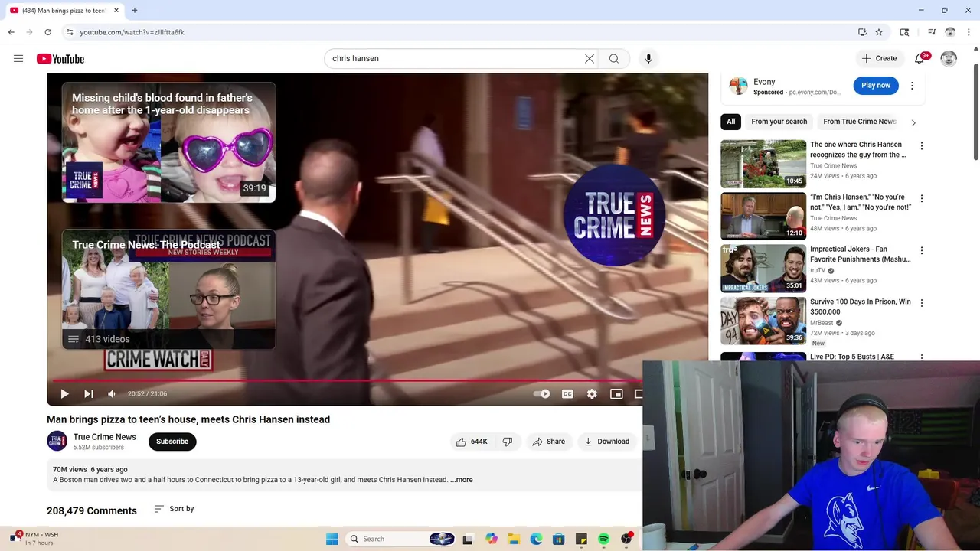Image resolution: width=980 pixels, height=551 pixels.
Task: Open options for Impractical Jokers video
Action: pyautogui.click(x=922, y=250)
